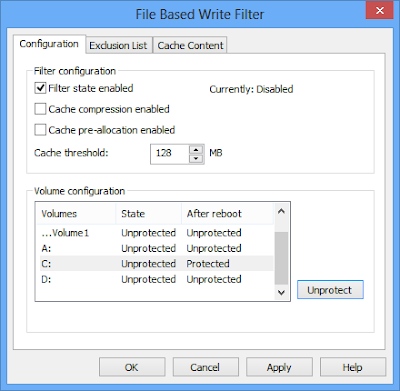The width and height of the screenshot is (400, 391).
Task: Increase cache threshold with up spinner arrow
Action: coord(196,149)
